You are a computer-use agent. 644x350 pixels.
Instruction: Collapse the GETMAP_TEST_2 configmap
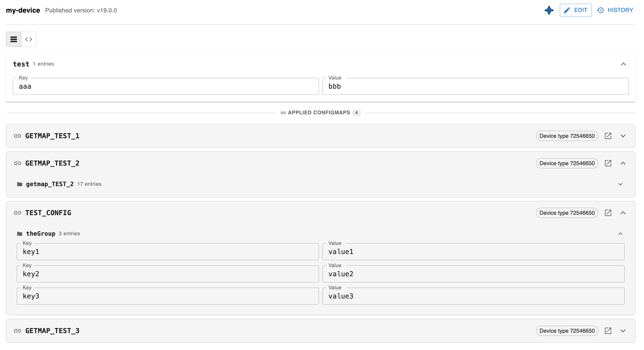pos(623,163)
